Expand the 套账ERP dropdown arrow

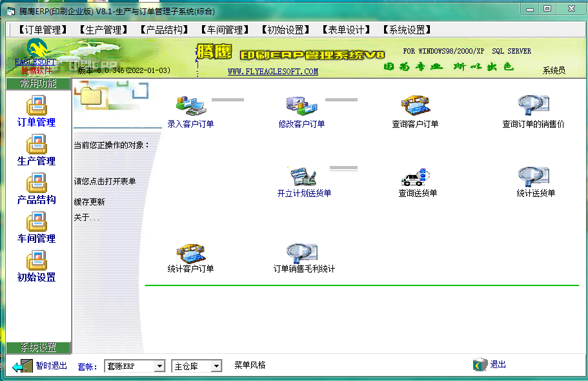(160, 366)
